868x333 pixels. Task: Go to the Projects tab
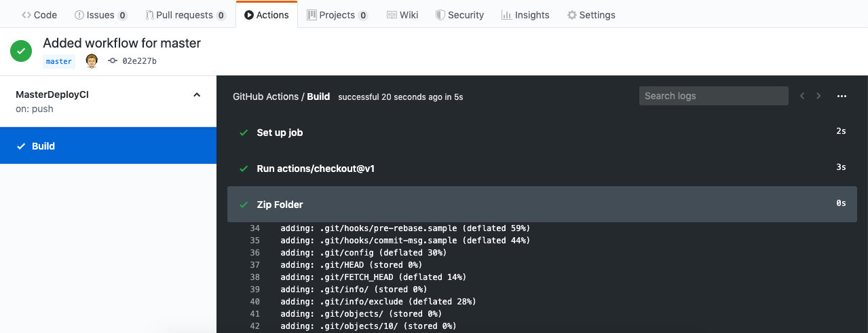[337, 15]
